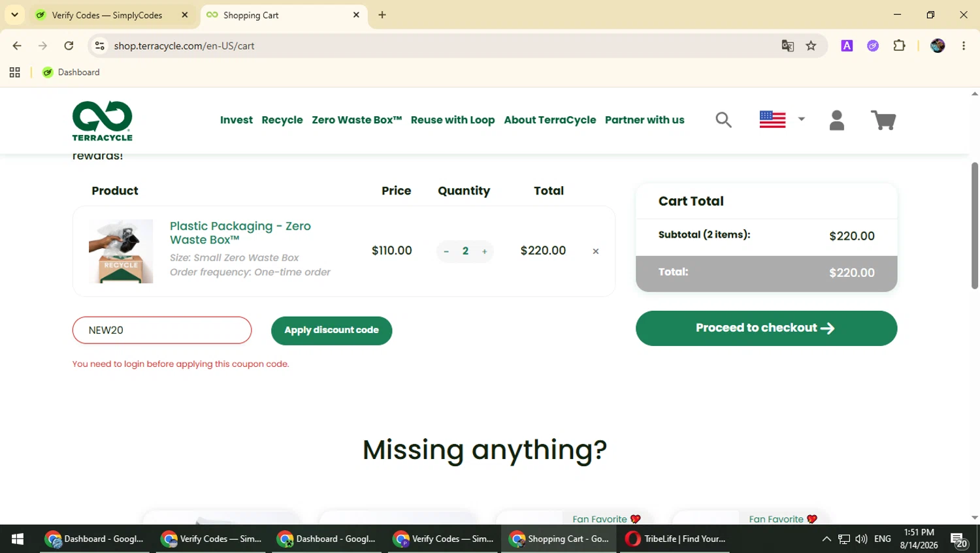
Task: Proceed to checkout
Action: click(766, 328)
